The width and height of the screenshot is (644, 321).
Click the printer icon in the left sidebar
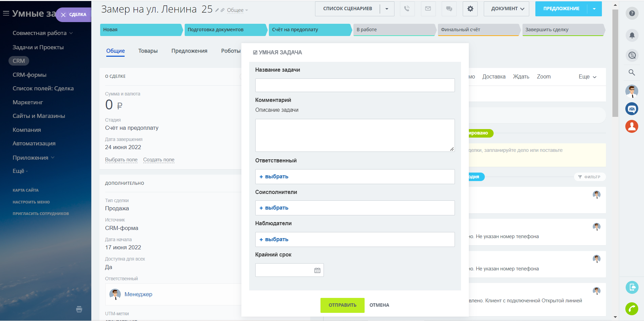[79, 309]
